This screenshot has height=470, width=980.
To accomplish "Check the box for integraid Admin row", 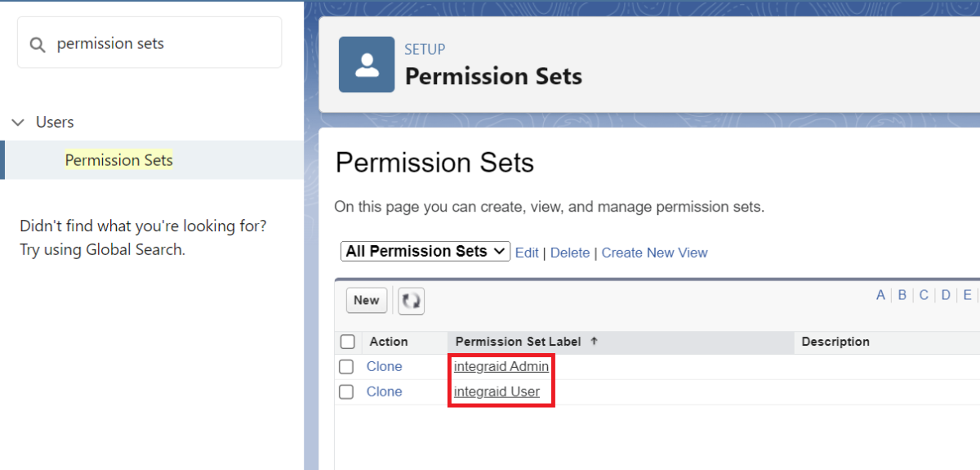I will (346, 367).
